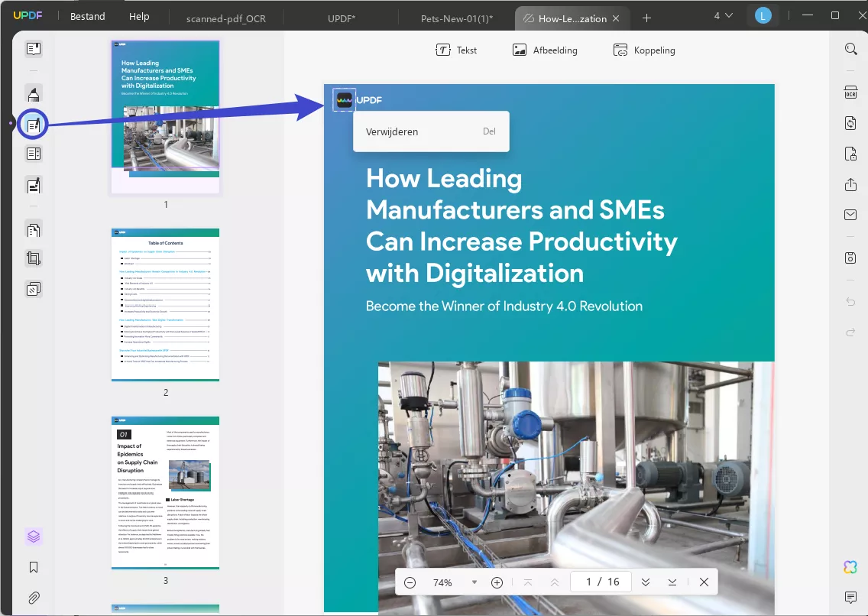Select the Comment highlighter tool
The height and width of the screenshot is (616, 868).
33,95
